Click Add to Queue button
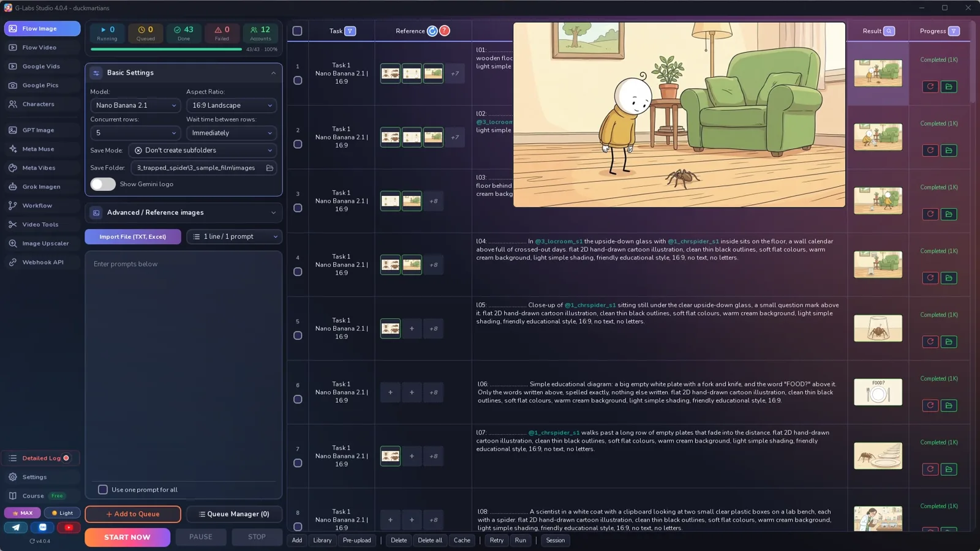Image resolution: width=980 pixels, height=551 pixels. (x=133, y=514)
